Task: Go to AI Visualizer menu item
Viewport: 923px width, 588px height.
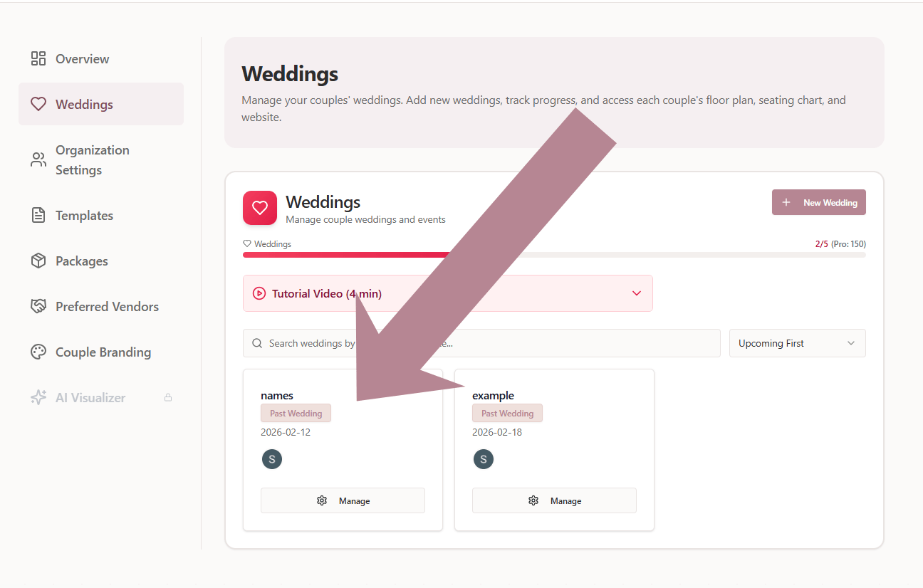Action: coord(90,398)
